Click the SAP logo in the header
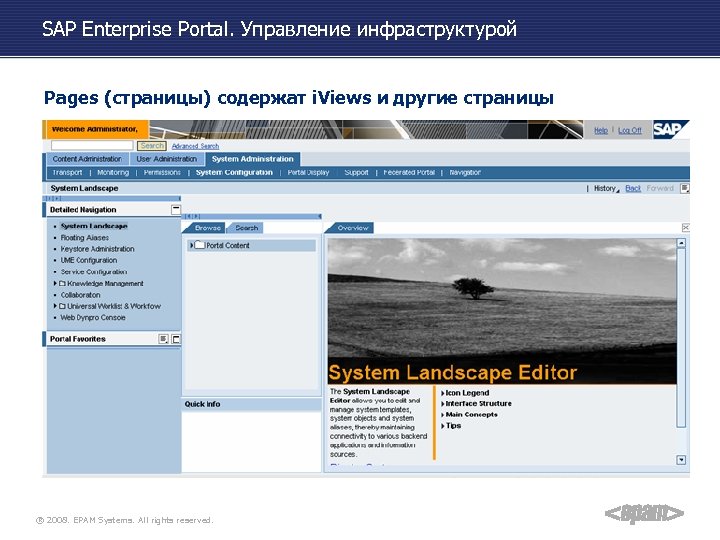 [x=670, y=129]
